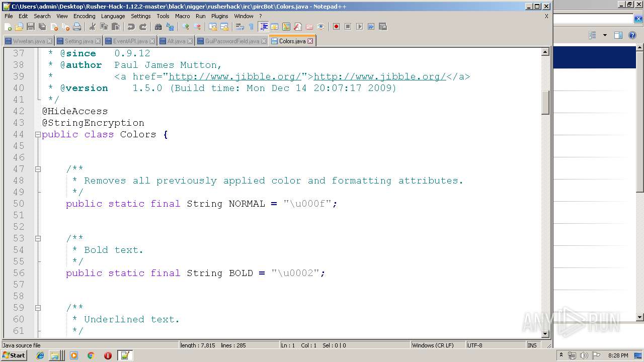
Task: Click the Open file folder icon
Action: click(x=19, y=27)
